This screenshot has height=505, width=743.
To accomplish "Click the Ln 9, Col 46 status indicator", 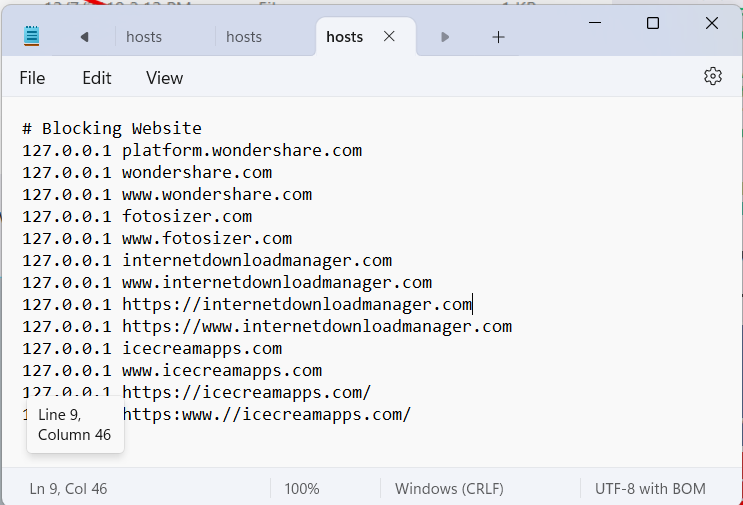I will coord(68,489).
